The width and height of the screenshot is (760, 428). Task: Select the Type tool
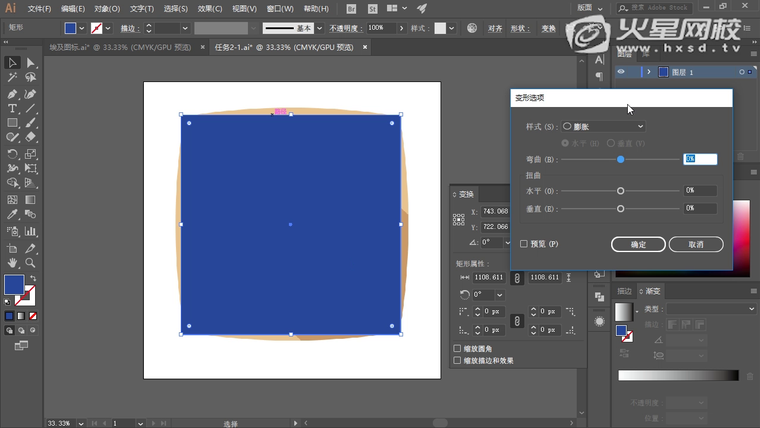pyautogui.click(x=12, y=108)
